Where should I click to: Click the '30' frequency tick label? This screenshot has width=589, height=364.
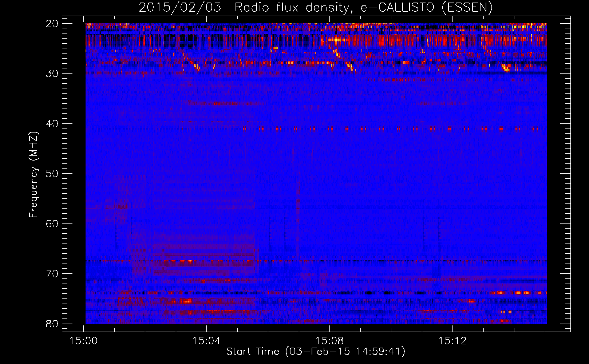pyautogui.click(x=52, y=73)
